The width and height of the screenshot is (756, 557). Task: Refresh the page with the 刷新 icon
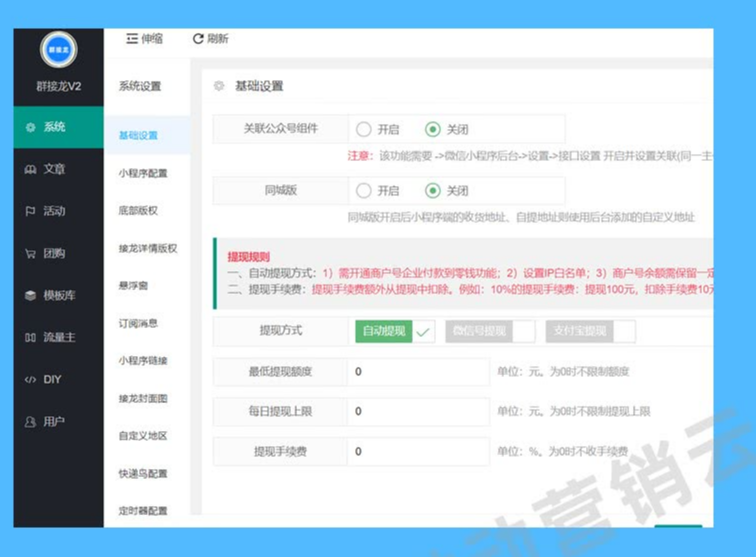(x=210, y=40)
